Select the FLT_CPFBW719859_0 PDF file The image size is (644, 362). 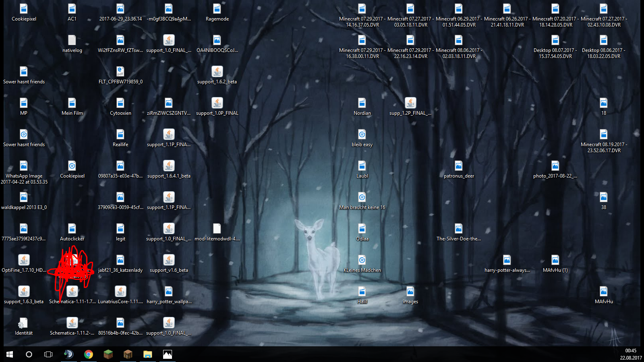click(120, 72)
